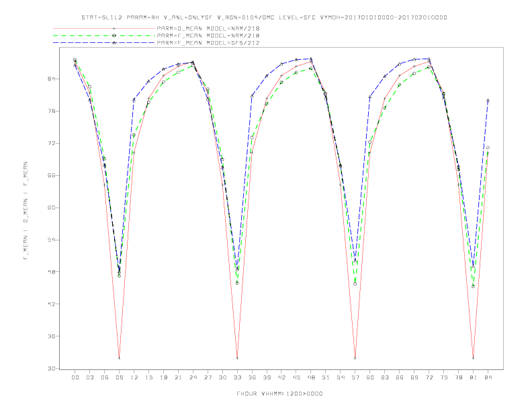Click y-axis tick label 84
532x411 pixels.
click(x=53, y=79)
